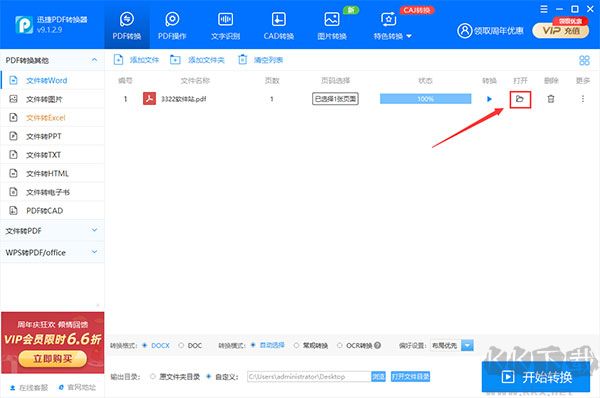The width and height of the screenshot is (600, 398).
Task: Select 文件转HTML in sidebar
Action: pyautogui.click(x=52, y=173)
